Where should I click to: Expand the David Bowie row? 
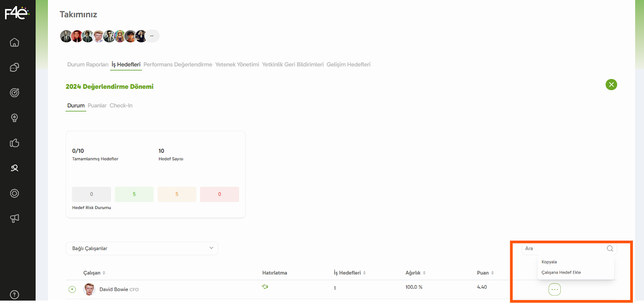click(x=72, y=289)
